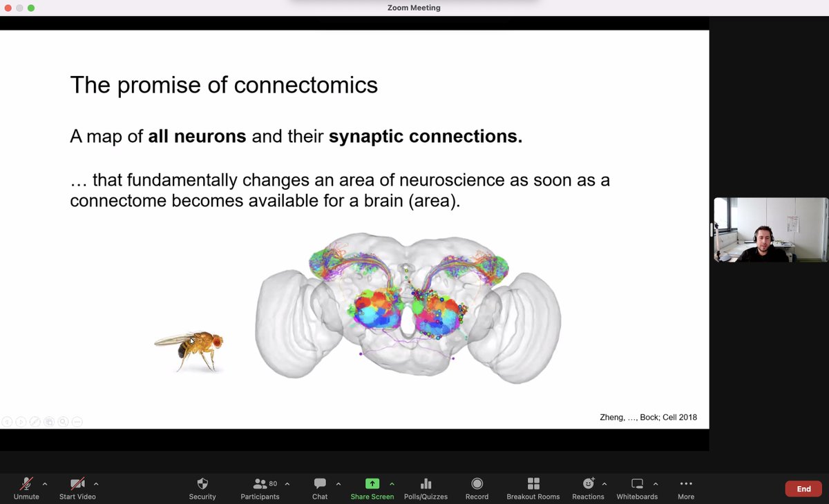Select the speaker's video thumbnail
This screenshot has width=829, height=504.
[770, 230]
